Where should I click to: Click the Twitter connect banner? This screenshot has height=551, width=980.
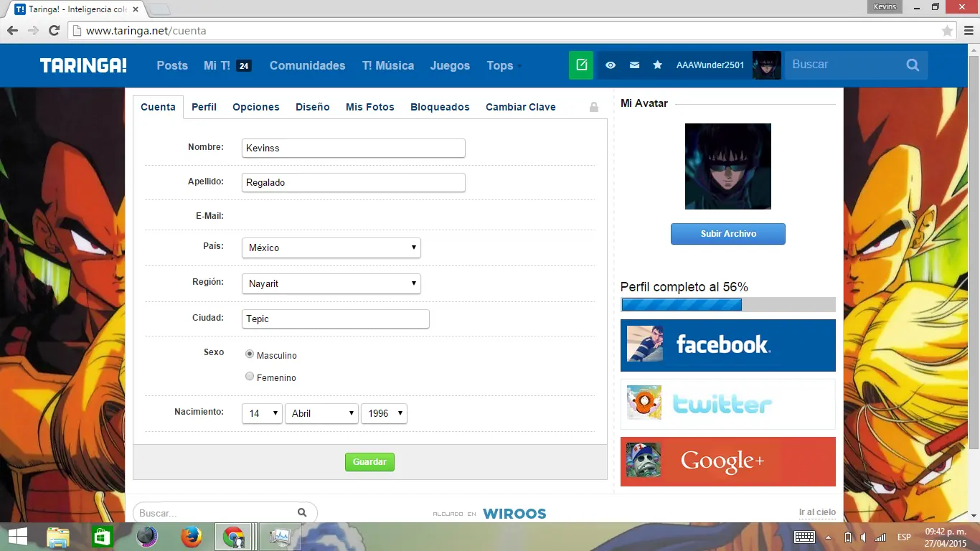[728, 404]
